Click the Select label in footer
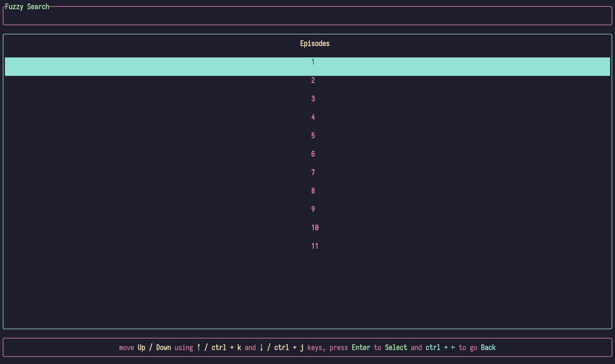 (x=396, y=347)
